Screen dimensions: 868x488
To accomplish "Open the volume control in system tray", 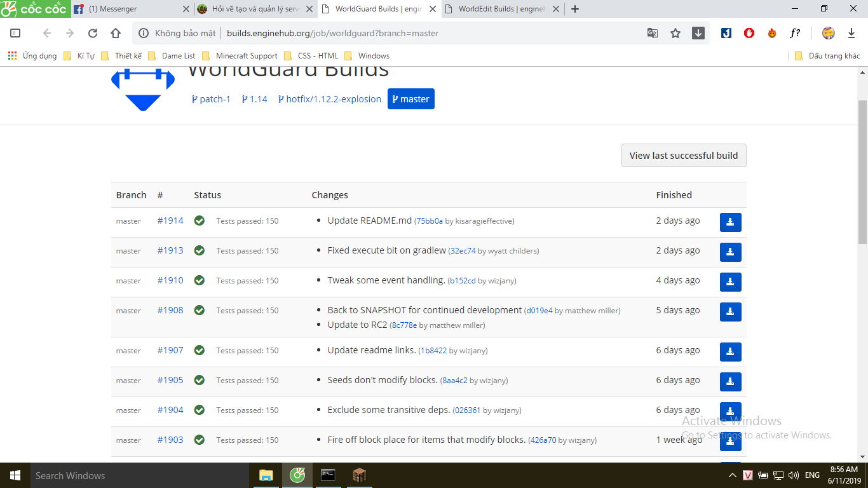I will pyautogui.click(x=793, y=475).
